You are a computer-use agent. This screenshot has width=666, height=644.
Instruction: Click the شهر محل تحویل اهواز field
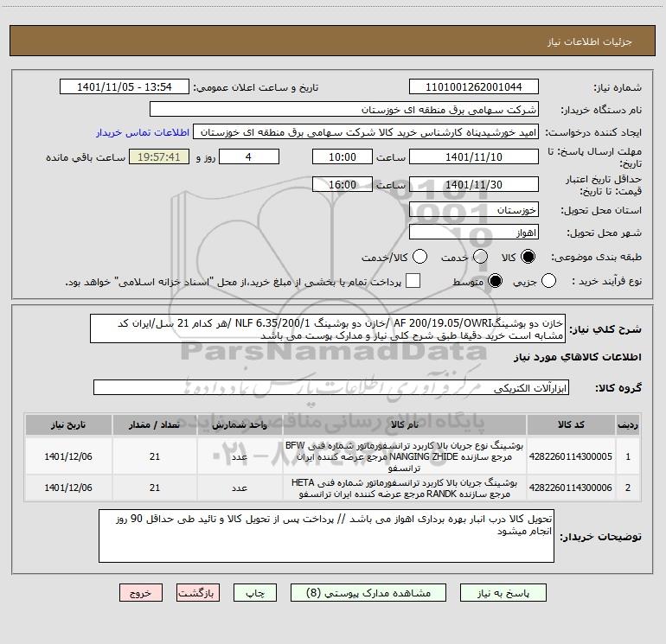(473, 233)
